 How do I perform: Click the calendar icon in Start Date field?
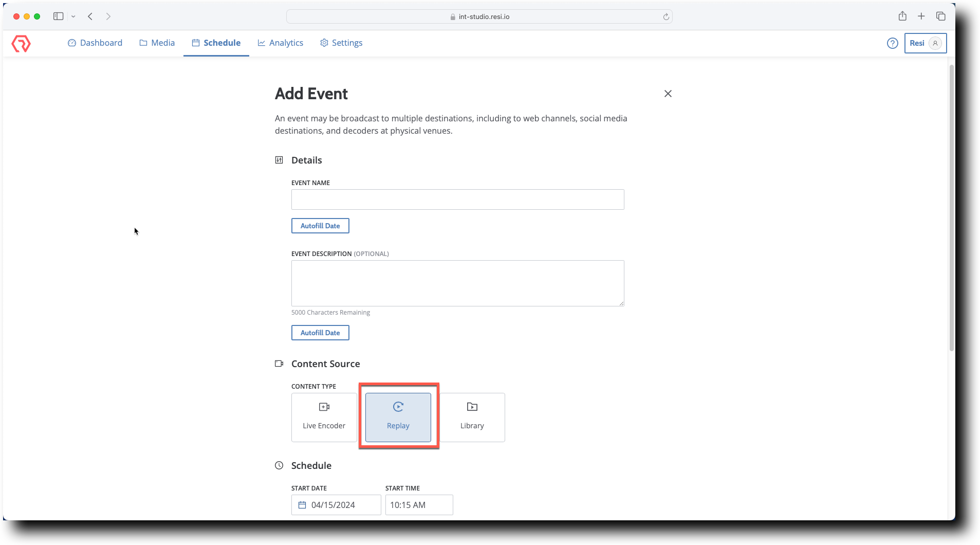302,505
